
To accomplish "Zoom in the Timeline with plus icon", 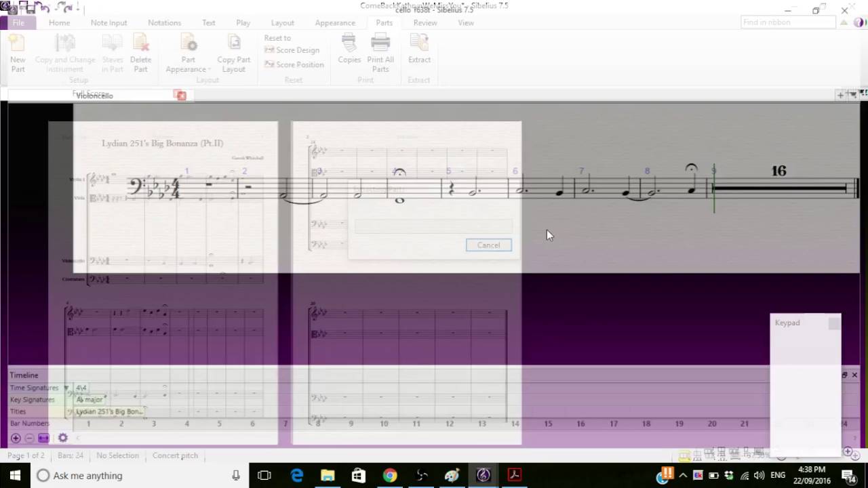I will coord(15,438).
